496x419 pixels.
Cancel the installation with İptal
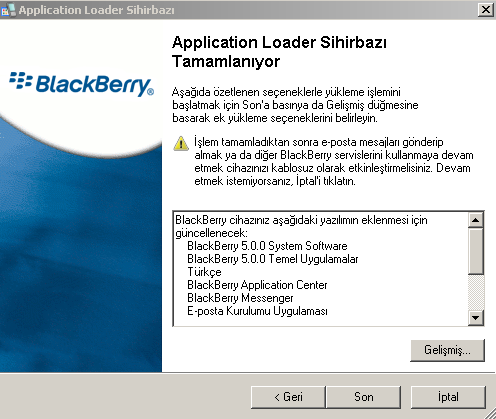(448, 397)
